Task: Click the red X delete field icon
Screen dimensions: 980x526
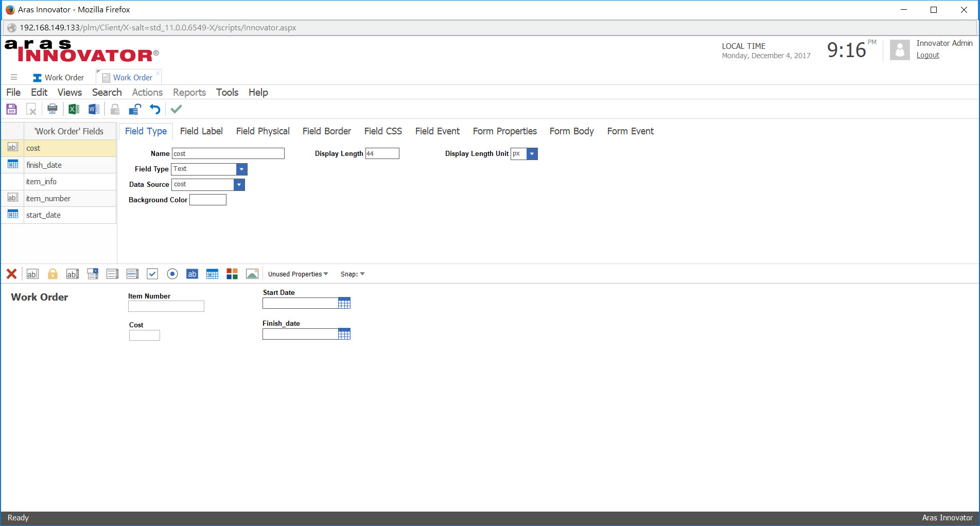Action: tap(11, 274)
